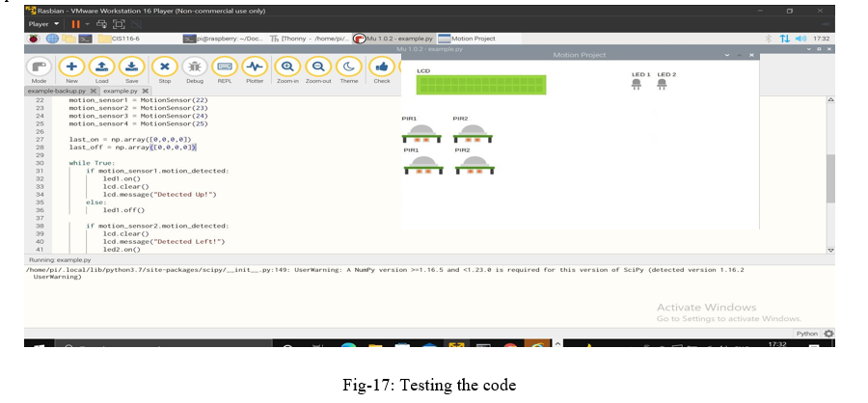Click the green LCD display
Screen dimensions: 868x403
[481, 85]
